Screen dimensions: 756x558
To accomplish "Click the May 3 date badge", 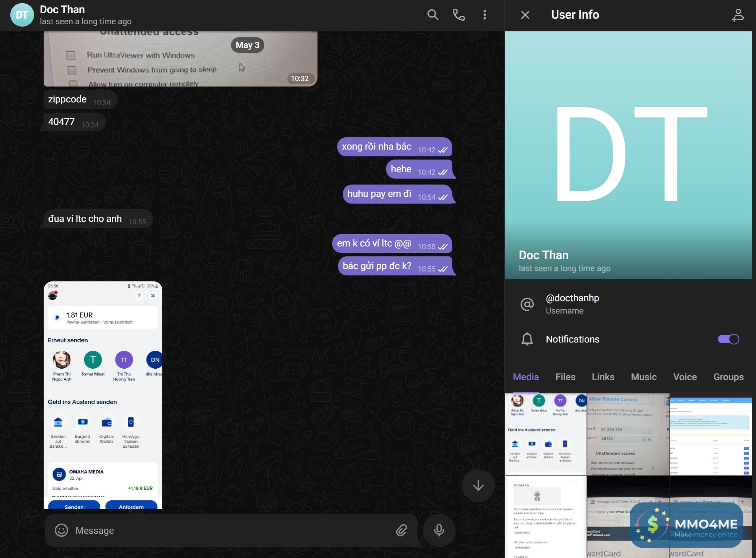I will 248,45.
